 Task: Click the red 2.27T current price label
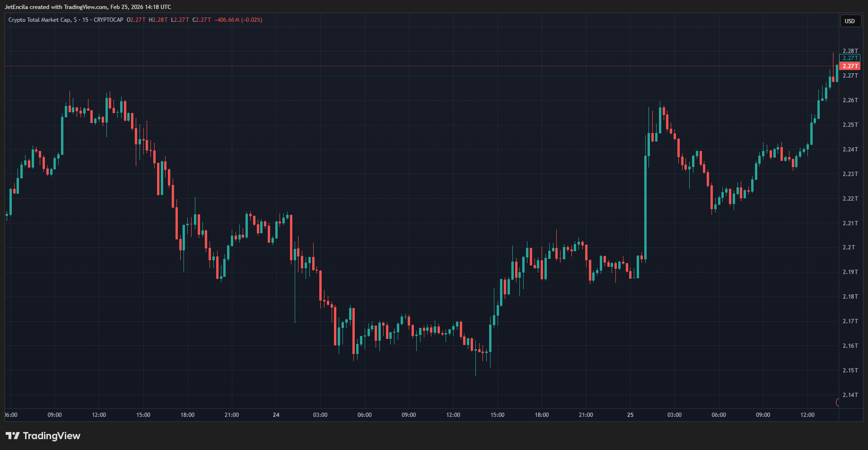[x=850, y=66]
